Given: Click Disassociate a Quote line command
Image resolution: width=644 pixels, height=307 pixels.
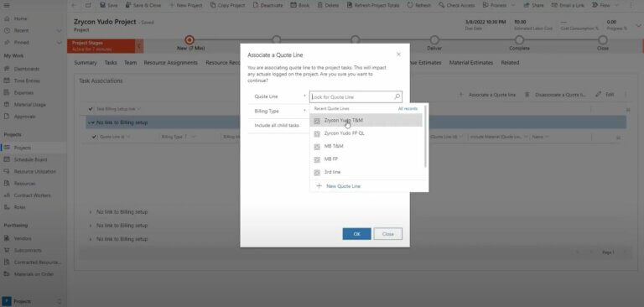Looking at the screenshot, I should click(556, 95).
